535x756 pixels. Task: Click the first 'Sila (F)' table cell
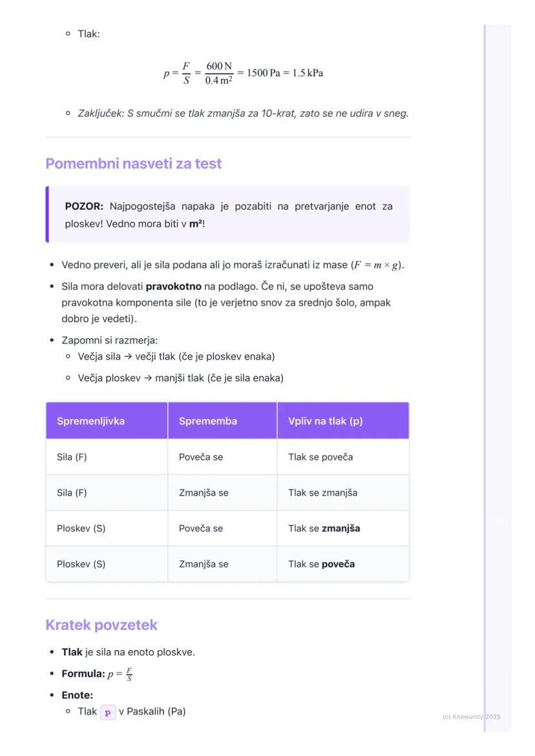(72, 457)
